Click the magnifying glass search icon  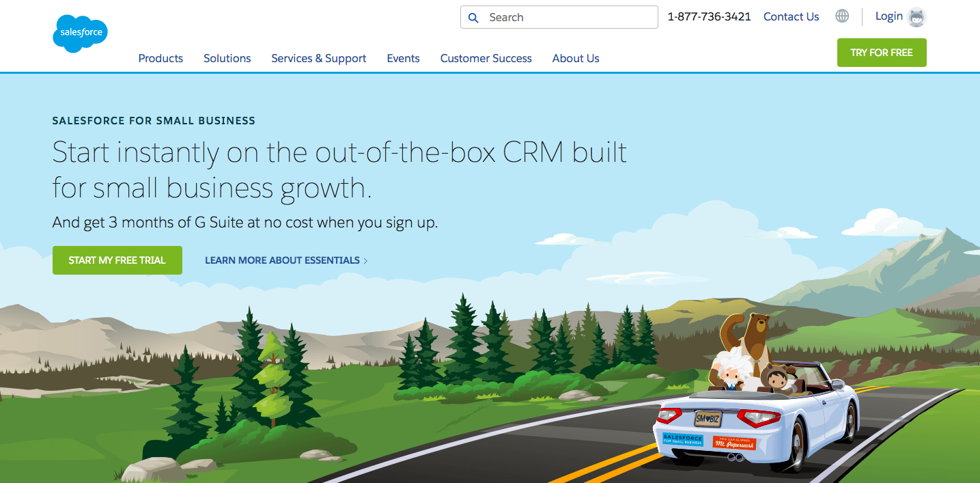click(x=473, y=18)
